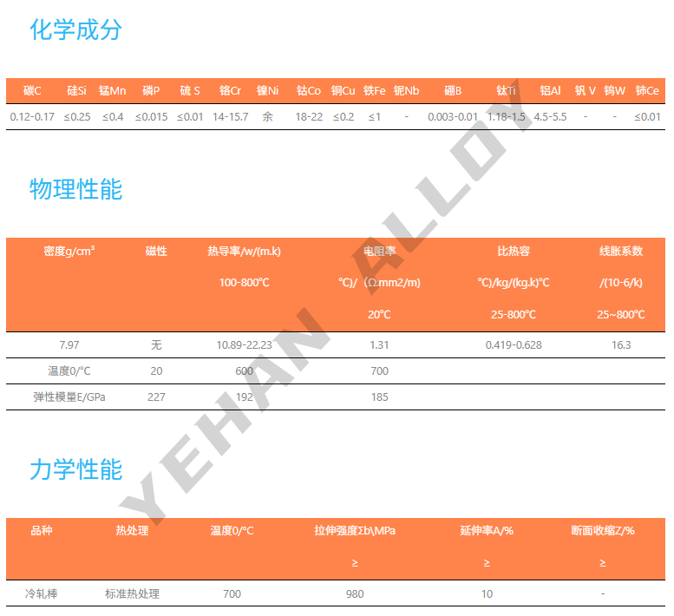This screenshot has width=674, height=616.
Task: Click the aluminum value 4.5-5.5
Action: [x=550, y=117]
